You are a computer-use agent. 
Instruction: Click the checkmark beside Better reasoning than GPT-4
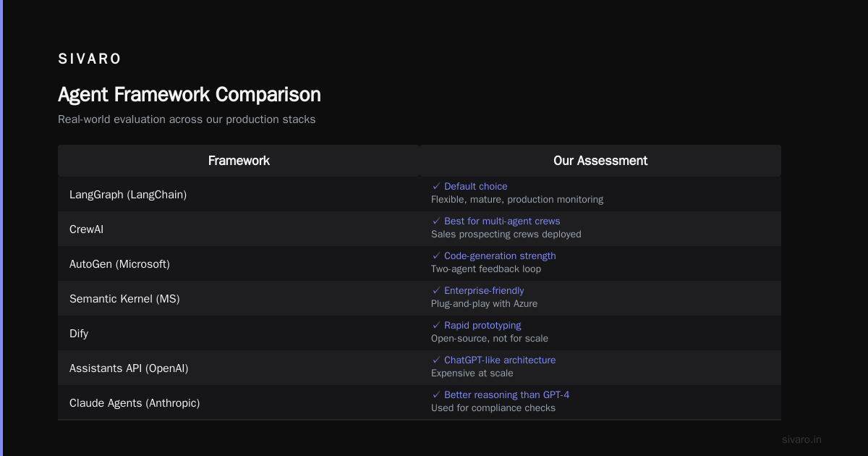[x=436, y=395]
